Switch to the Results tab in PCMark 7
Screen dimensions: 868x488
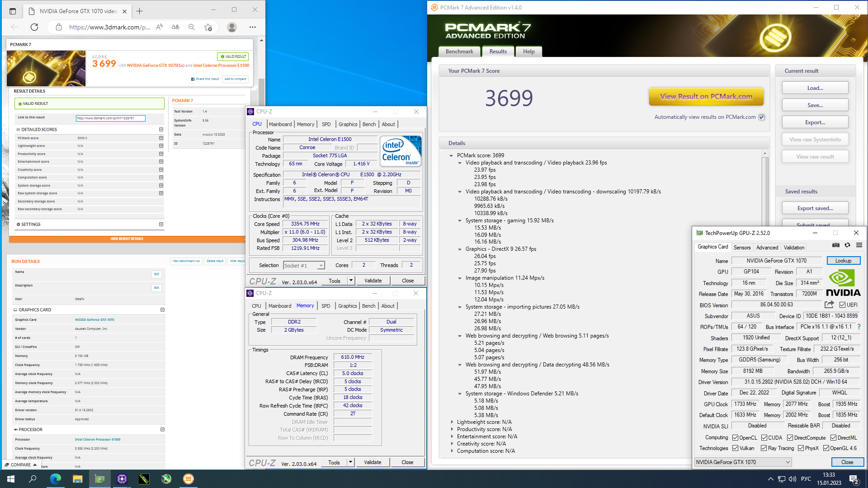[498, 52]
